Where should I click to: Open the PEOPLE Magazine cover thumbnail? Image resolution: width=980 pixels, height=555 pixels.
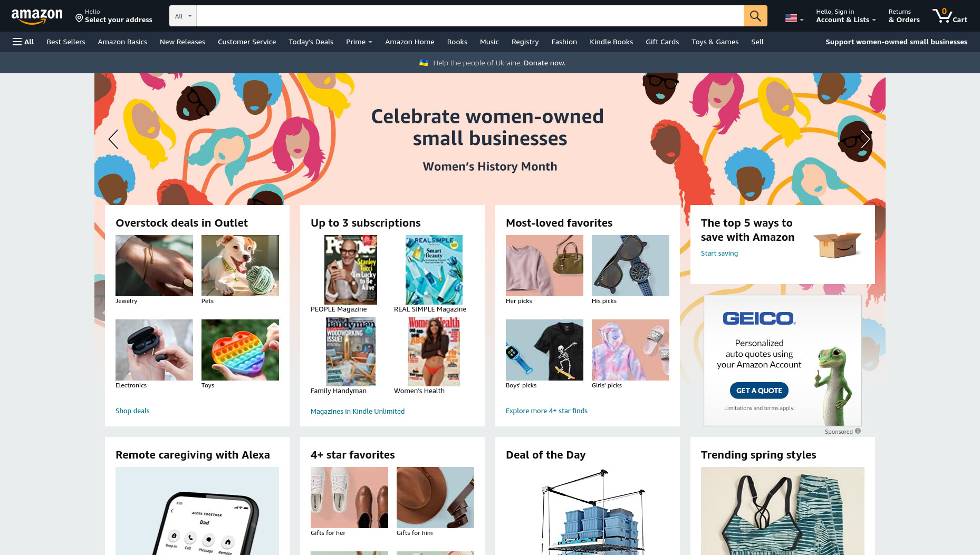pyautogui.click(x=351, y=270)
